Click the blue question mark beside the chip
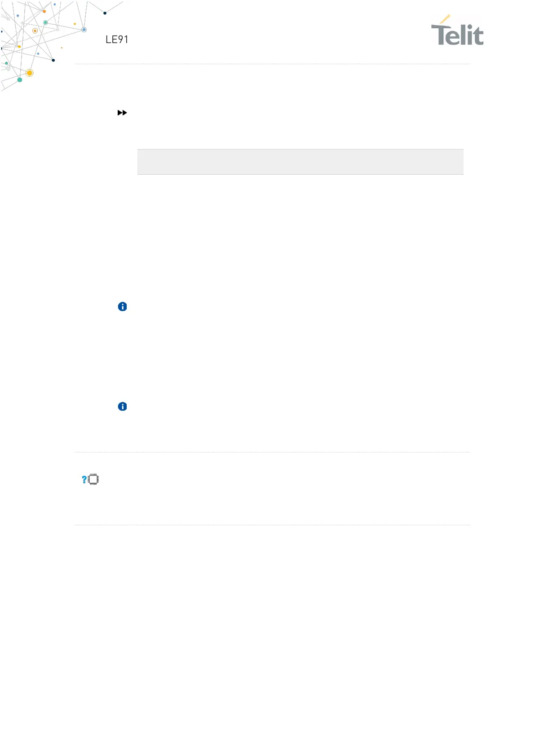Viewport: 535px width, 756px height. [x=84, y=479]
